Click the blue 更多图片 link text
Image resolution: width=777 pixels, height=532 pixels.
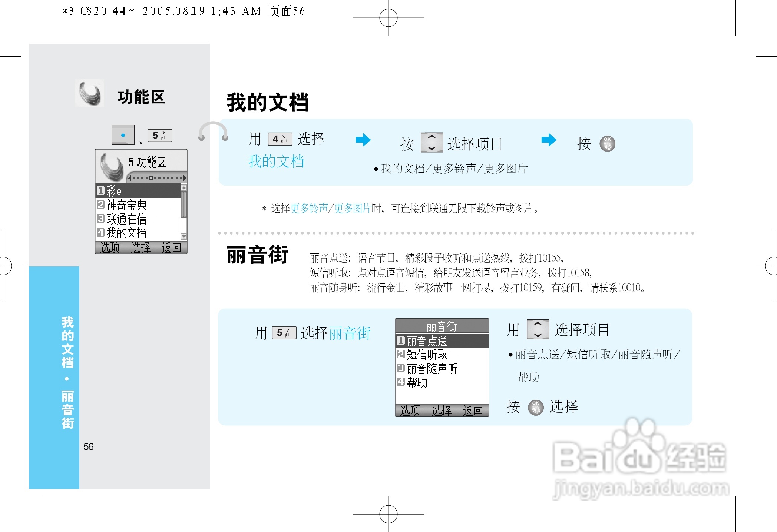tap(353, 209)
